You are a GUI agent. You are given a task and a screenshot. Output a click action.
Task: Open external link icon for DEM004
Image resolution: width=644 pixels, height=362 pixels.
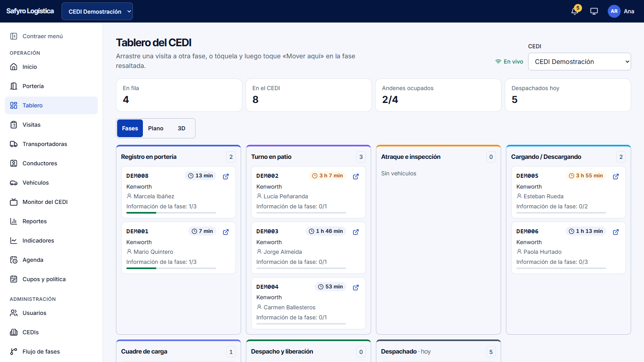(356, 288)
